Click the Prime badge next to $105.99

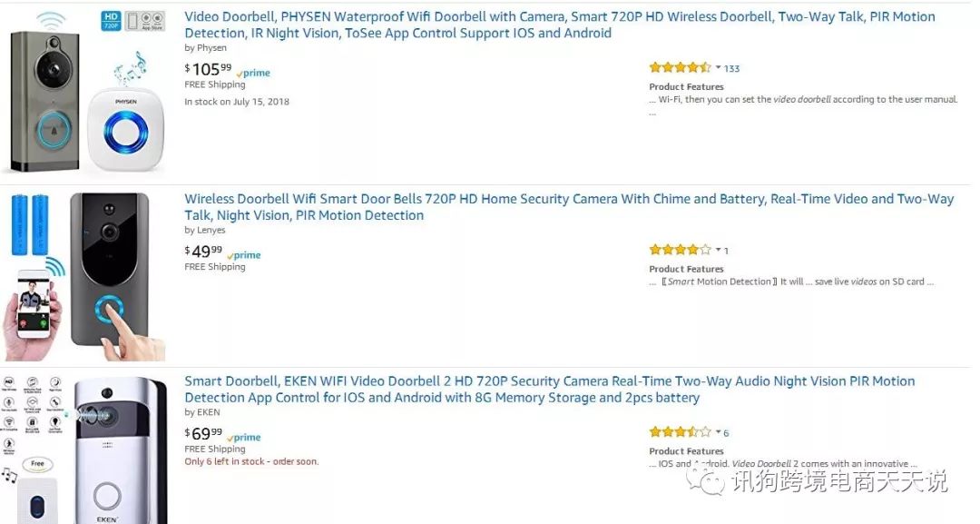(253, 74)
